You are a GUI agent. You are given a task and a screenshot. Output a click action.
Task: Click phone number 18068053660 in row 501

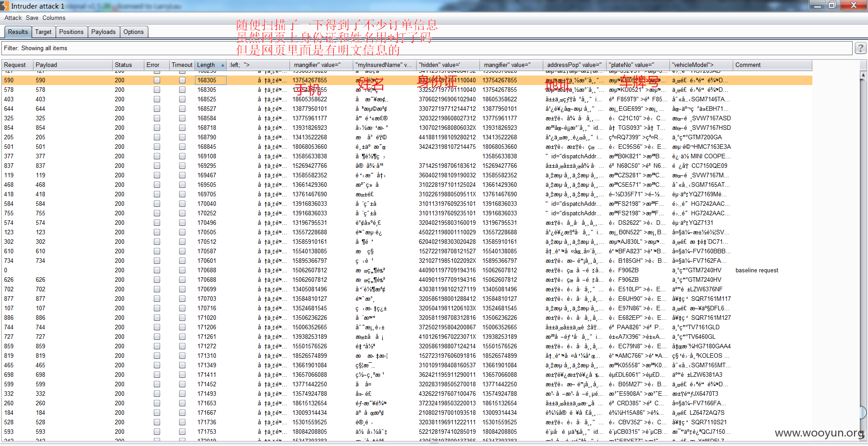coord(309,147)
